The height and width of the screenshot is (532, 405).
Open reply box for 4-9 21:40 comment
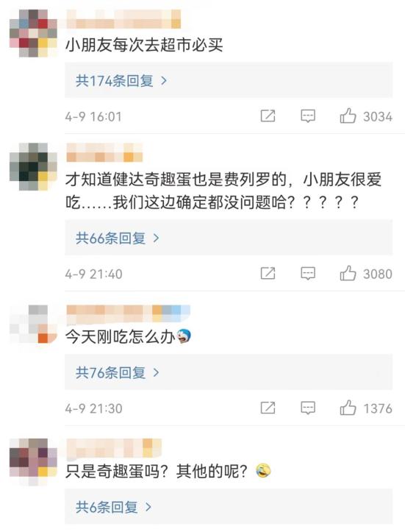click(x=308, y=274)
